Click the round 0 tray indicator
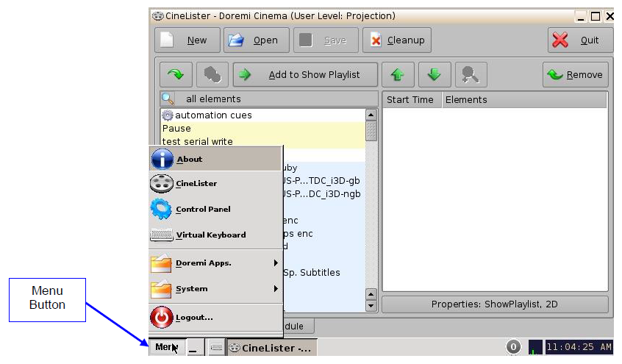 (513, 347)
